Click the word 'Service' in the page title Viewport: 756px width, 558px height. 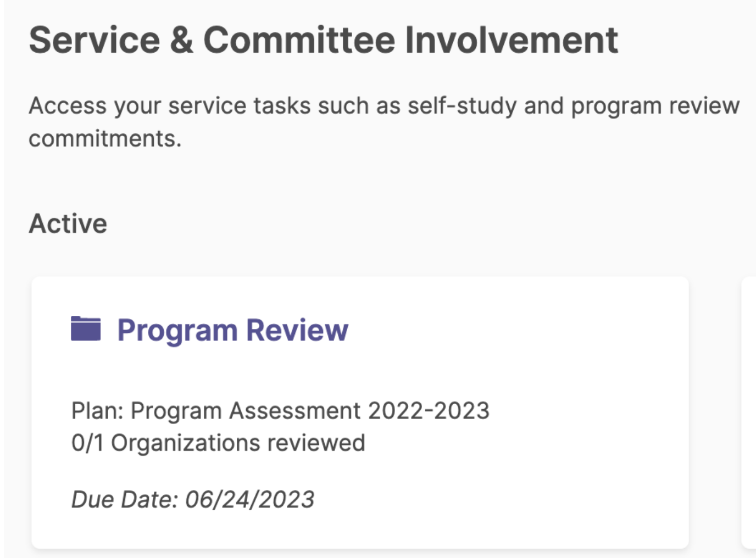[94, 40]
